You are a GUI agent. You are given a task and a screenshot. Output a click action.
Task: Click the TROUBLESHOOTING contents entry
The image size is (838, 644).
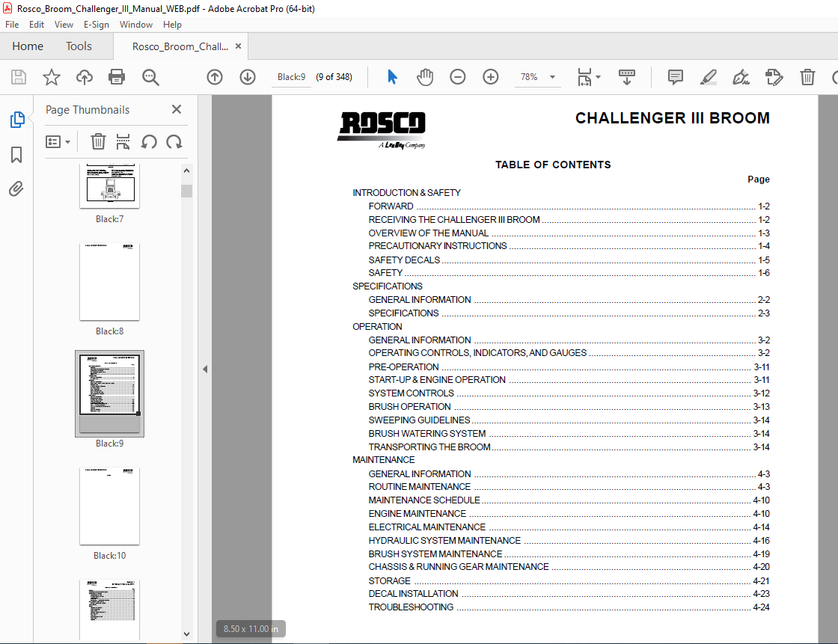coord(569,607)
